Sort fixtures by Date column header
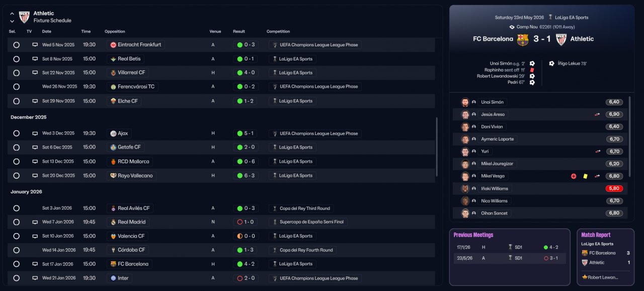The image size is (644, 291). click(47, 32)
